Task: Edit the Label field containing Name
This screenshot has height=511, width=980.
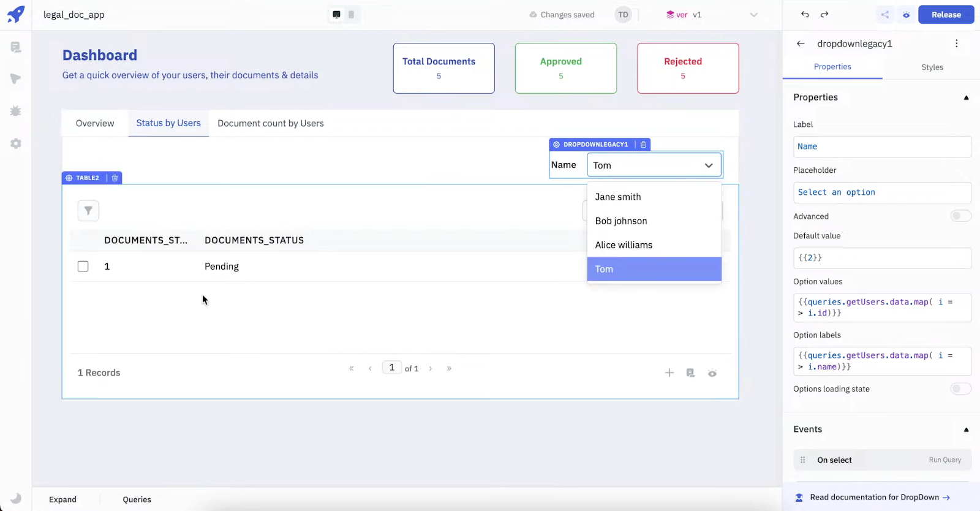Action: click(883, 146)
